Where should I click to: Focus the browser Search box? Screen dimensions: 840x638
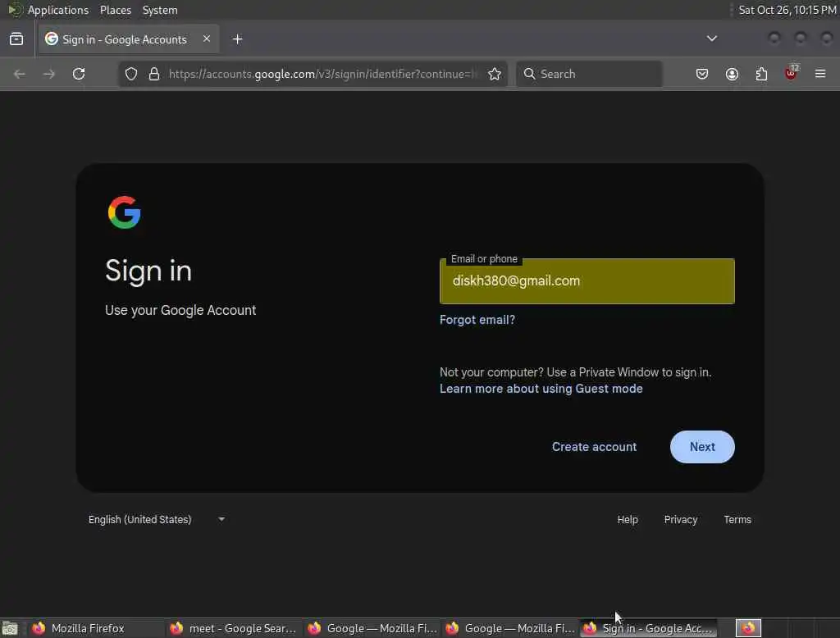tap(589, 74)
